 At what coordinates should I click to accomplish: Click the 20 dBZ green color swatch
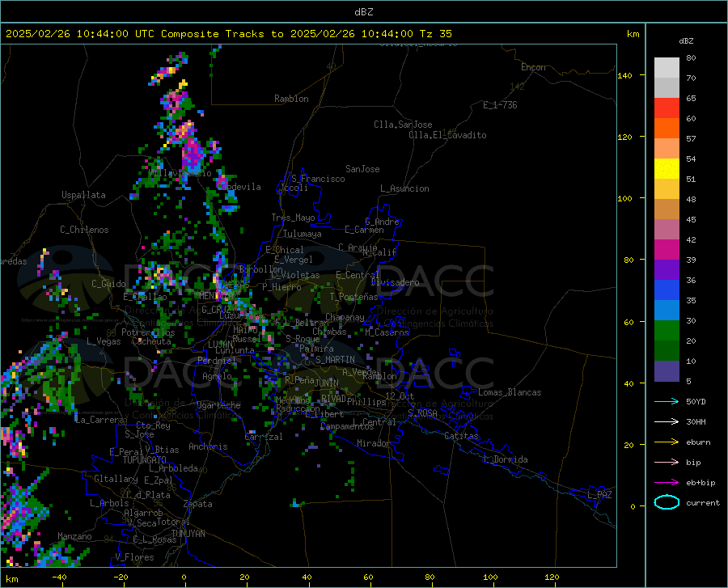[x=667, y=331]
